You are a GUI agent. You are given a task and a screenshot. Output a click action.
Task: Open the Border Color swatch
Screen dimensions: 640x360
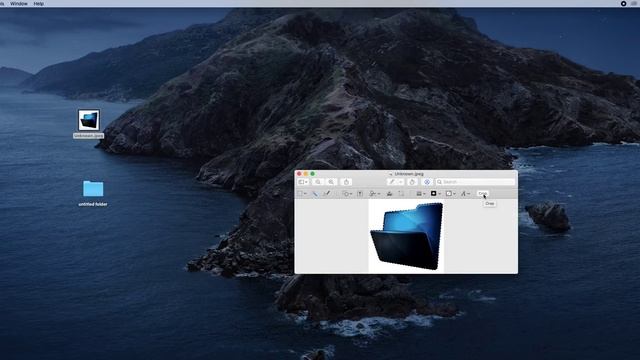(436, 193)
